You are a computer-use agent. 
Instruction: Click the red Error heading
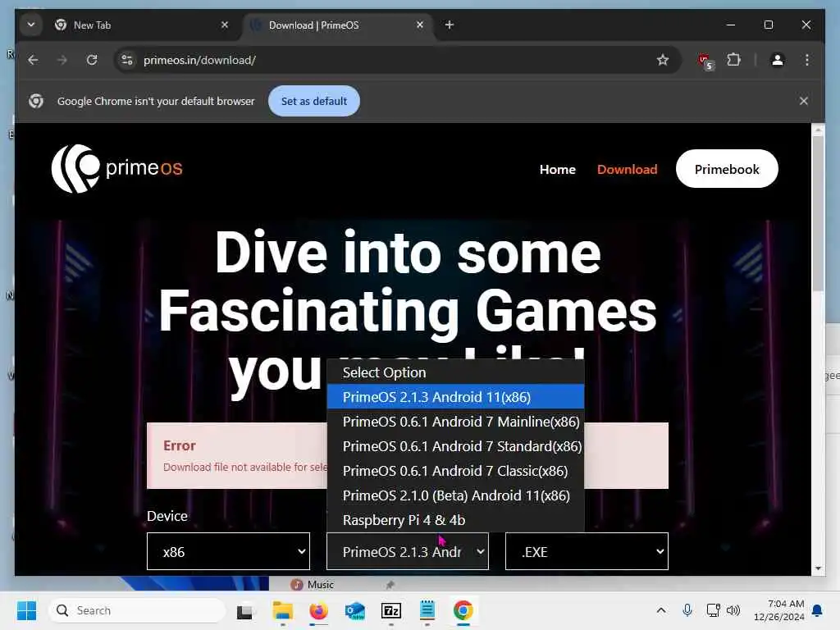[x=180, y=445]
